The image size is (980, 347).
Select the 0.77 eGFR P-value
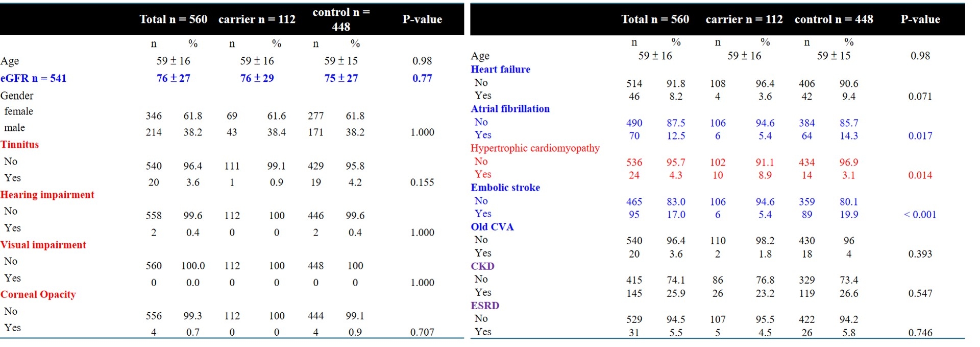[422, 78]
